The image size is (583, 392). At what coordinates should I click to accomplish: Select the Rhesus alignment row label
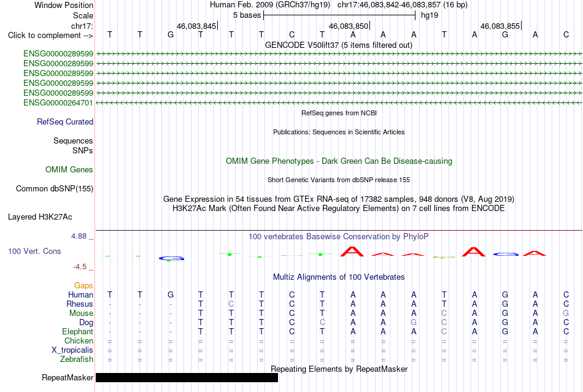pyautogui.click(x=80, y=304)
